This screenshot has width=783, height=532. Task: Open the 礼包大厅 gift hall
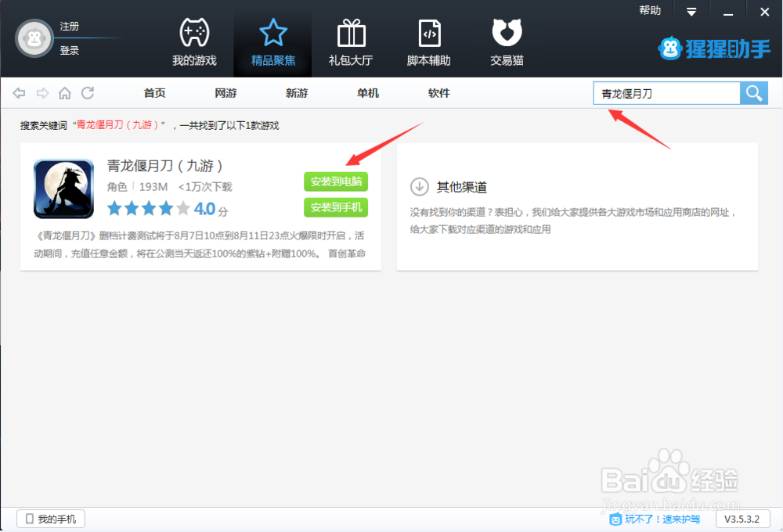pyautogui.click(x=351, y=42)
